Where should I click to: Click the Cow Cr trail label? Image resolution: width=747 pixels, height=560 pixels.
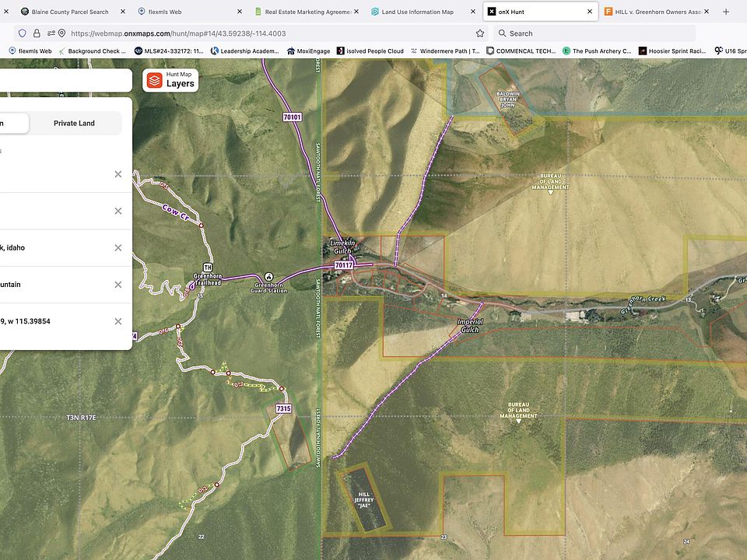tap(176, 212)
